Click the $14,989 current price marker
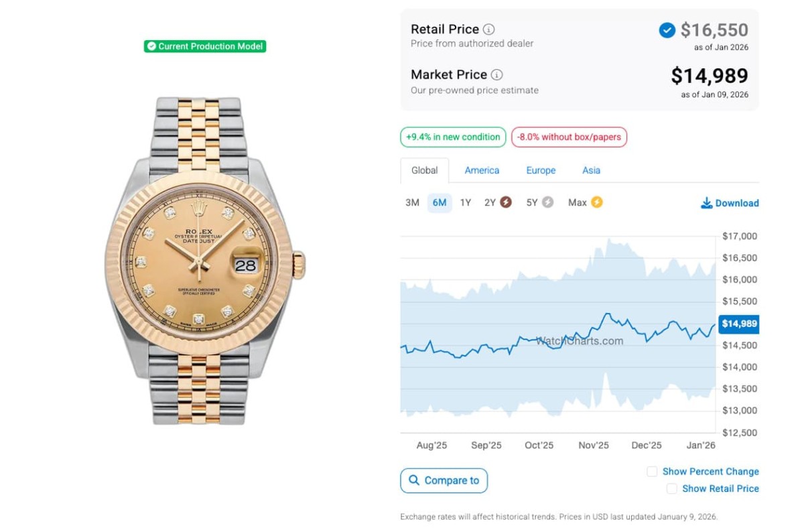 click(739, 324)
